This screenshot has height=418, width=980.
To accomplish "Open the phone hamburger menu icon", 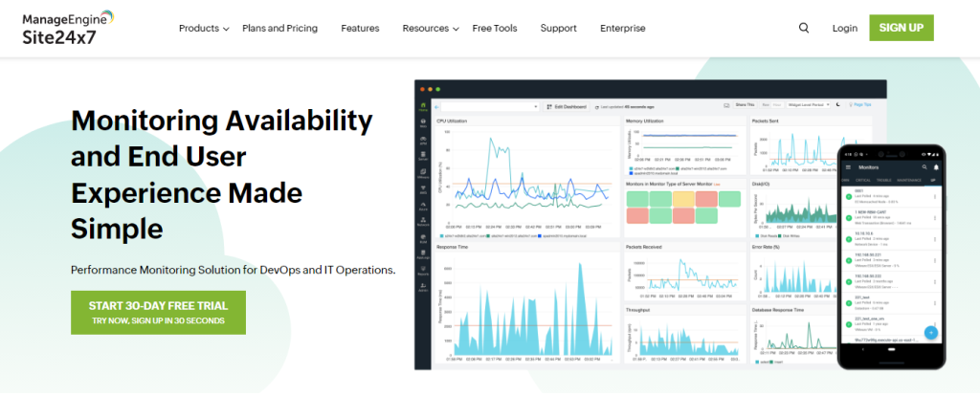I will coord(848,167).
